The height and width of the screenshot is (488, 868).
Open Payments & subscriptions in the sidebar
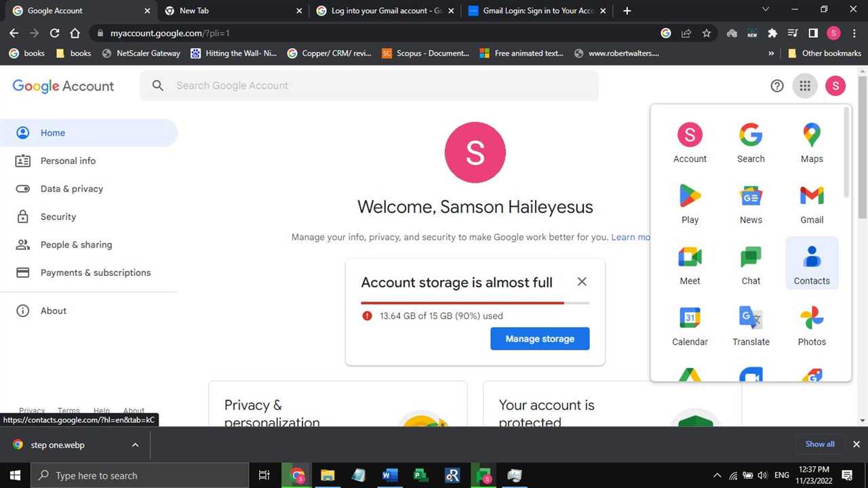[89, 272]
